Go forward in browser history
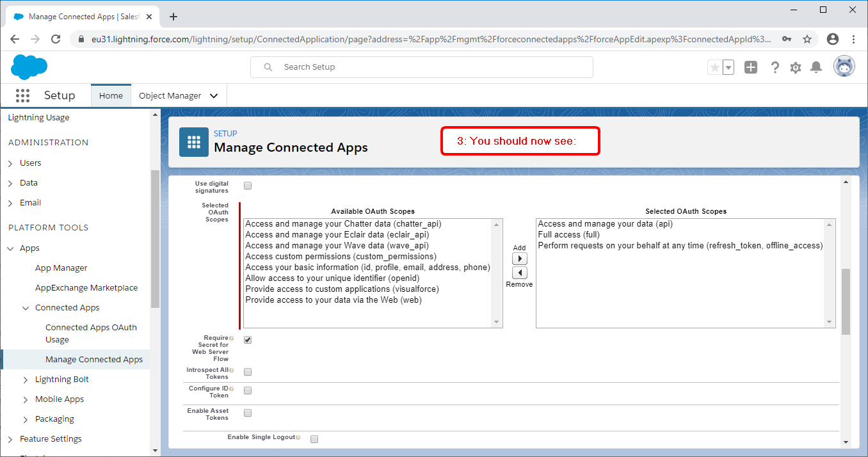Image resolution: width=868 pixels, height=457 pixels. (x=35, y=39)
